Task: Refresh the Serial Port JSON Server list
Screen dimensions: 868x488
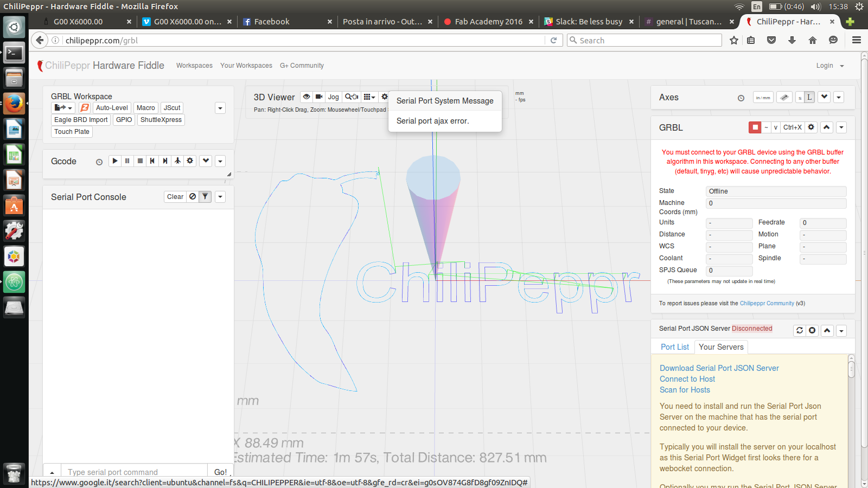Action: coord(800,330)
